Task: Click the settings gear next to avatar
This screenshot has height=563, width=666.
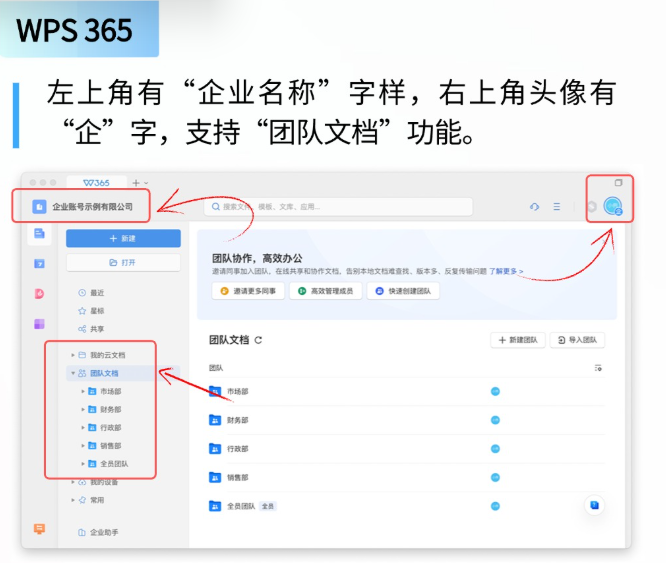Action: (592, 207)
